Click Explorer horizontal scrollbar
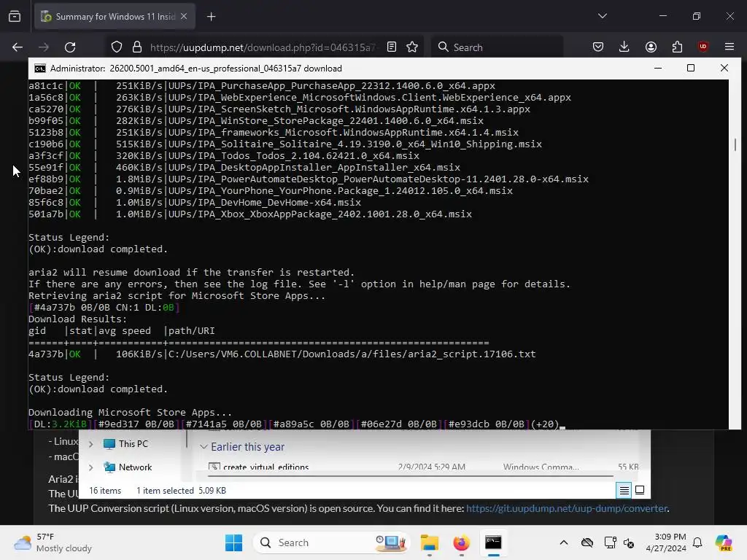Screen dimensions: 747x560 [411, 475]
